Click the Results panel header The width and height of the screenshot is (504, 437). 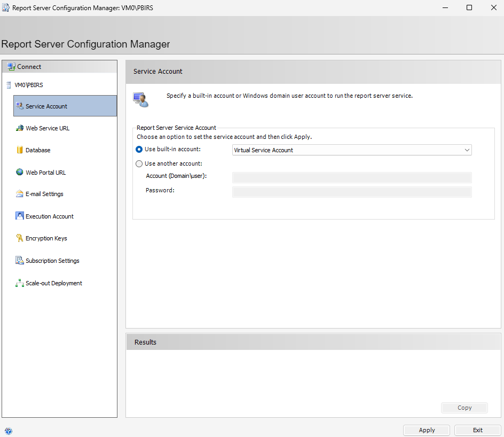click(313, 342)
